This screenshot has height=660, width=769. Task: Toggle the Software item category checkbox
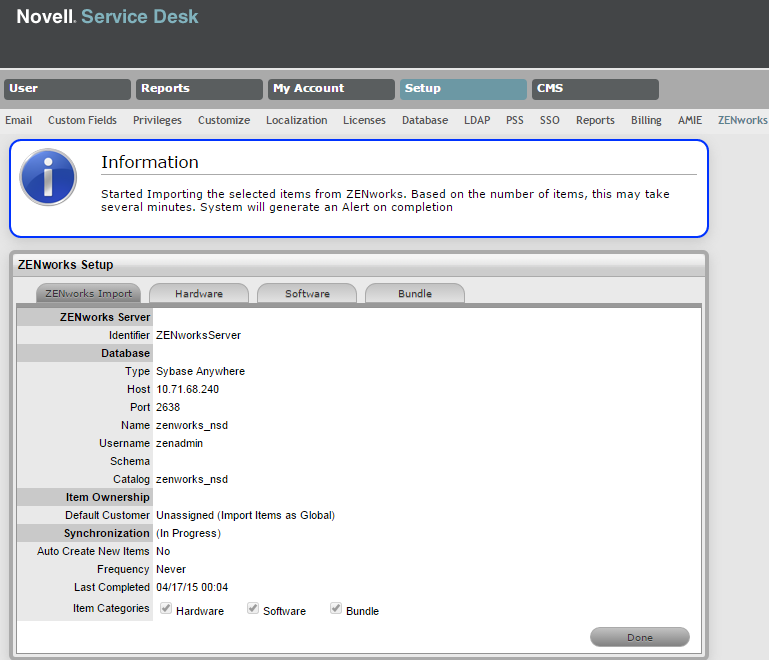click(254, 608)
